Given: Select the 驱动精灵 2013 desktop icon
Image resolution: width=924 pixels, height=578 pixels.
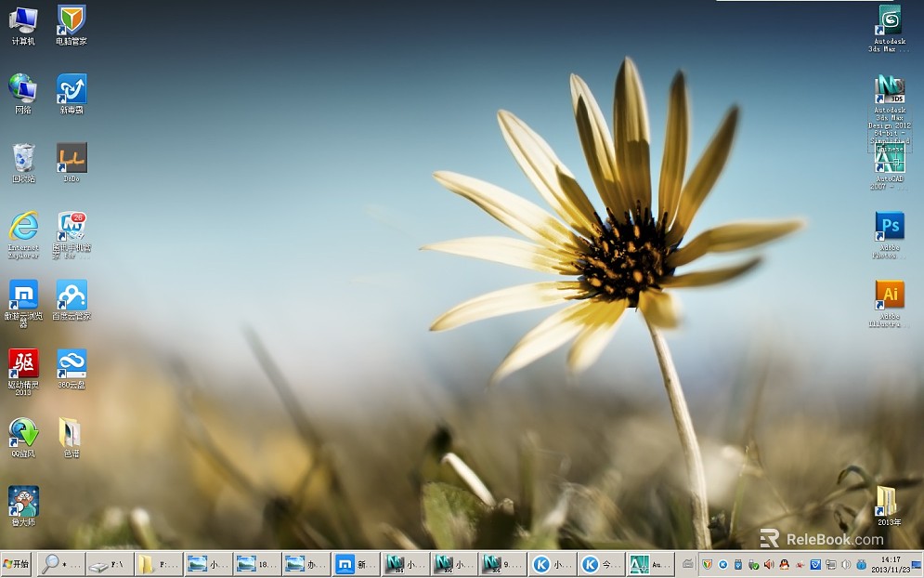Looking at the screenshot, I should pyautogui.click(x=23, y=363).
